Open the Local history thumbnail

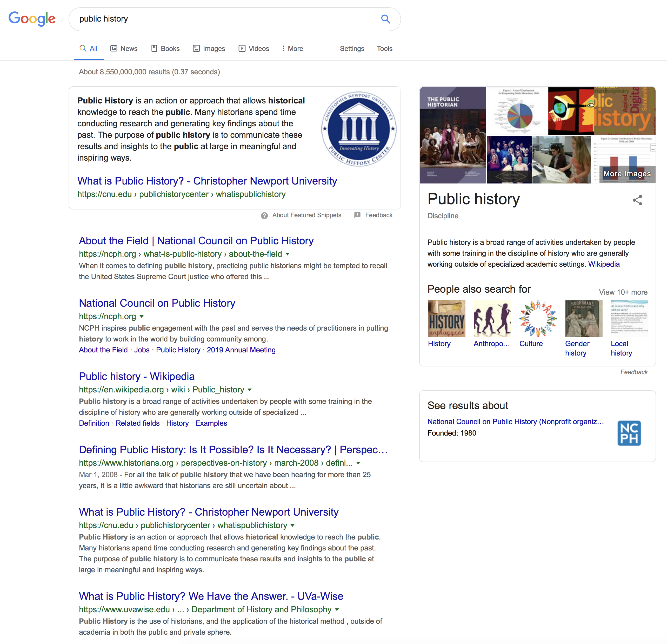point(629,318)
